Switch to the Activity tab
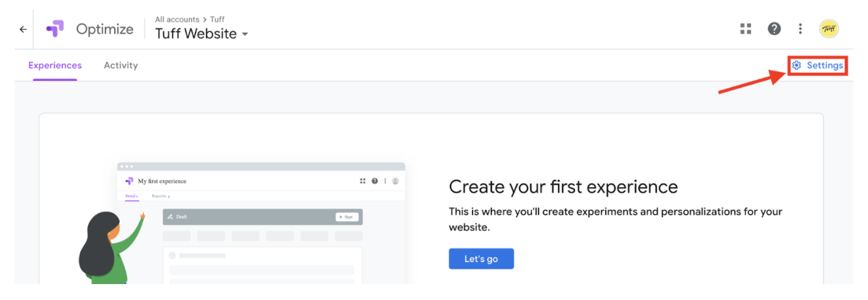The height and width of the screenshot is (300, 868). click(x=120, y=66)
